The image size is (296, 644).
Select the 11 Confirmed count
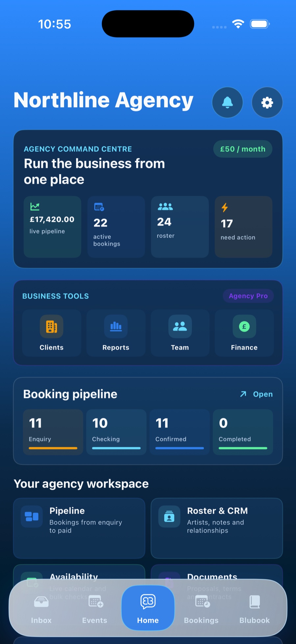(162, 423)
